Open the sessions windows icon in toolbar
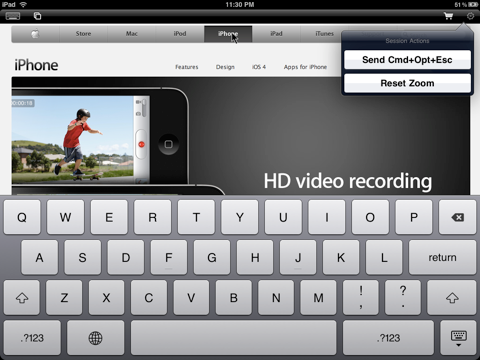The height and width of the screenshot is (360, 480). tap(37, 16)
